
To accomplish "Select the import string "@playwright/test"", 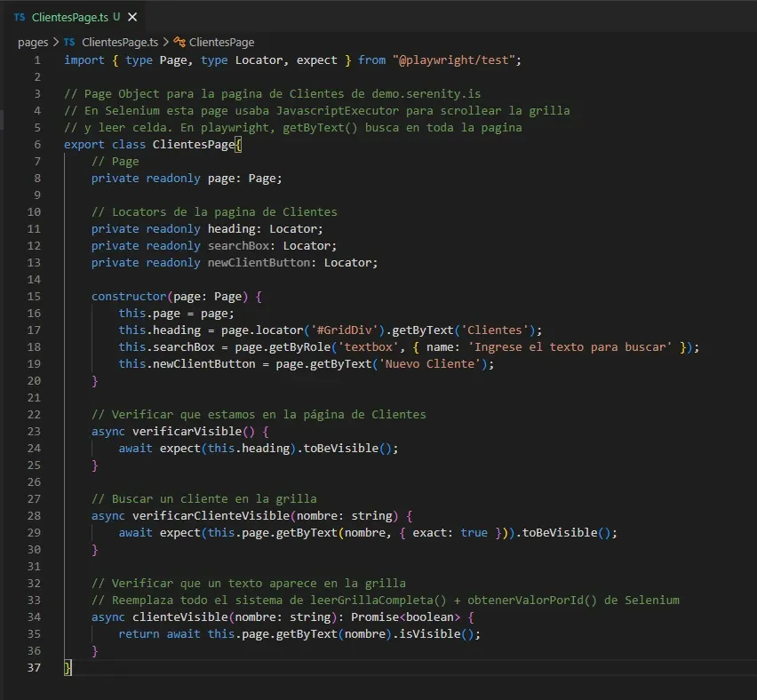I will pyautogui.click(x=453, y=60).
